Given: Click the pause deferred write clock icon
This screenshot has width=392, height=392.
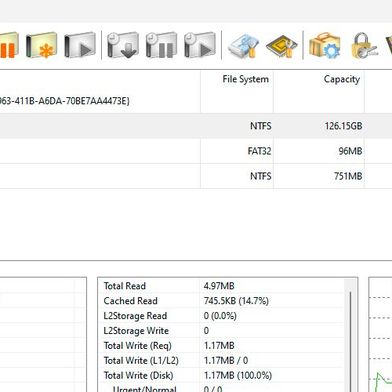Looking at the screenshot, I should coord(161,45).
